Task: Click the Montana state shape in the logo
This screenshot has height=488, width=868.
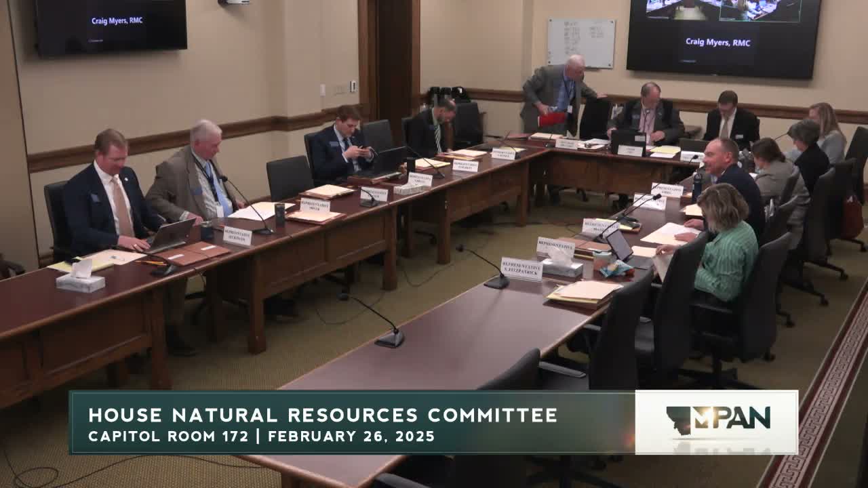Action: point(679,420)
